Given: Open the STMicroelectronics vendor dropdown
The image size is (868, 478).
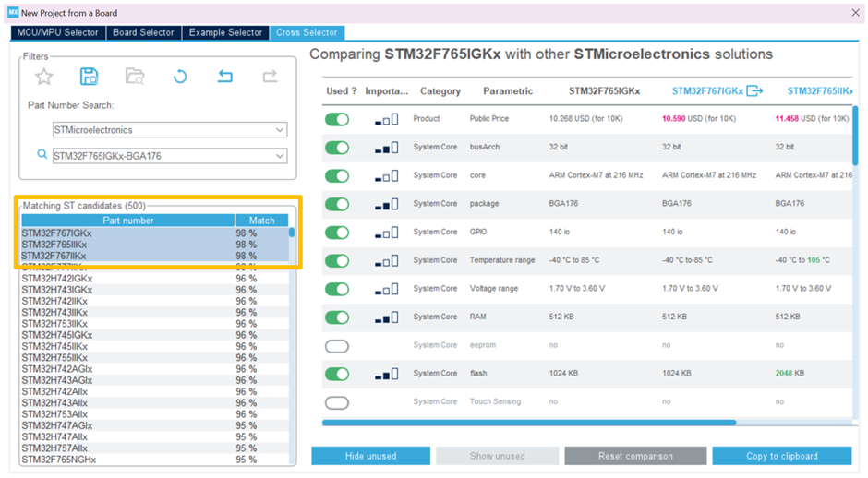Looking at the screenshot, I should (x=280, y=130).
